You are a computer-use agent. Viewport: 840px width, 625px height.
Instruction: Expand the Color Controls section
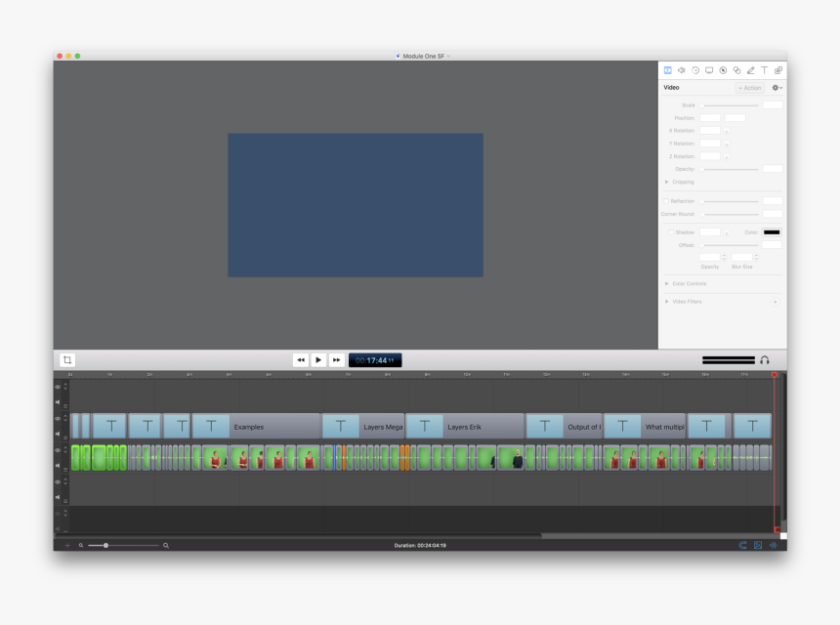(667, 284)
